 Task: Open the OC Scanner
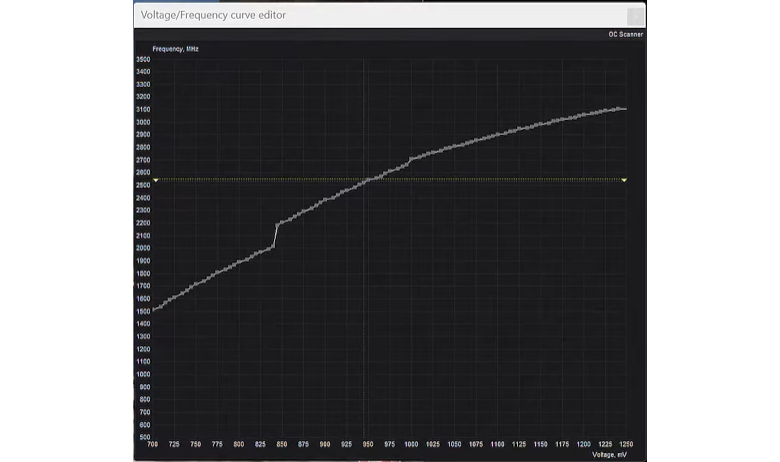pyautogui.click(x=625, y=34)
